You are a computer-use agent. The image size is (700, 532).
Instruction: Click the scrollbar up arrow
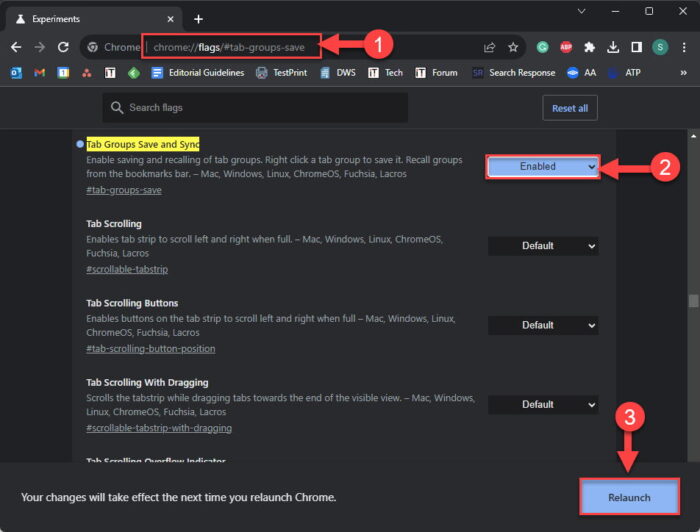693,136
